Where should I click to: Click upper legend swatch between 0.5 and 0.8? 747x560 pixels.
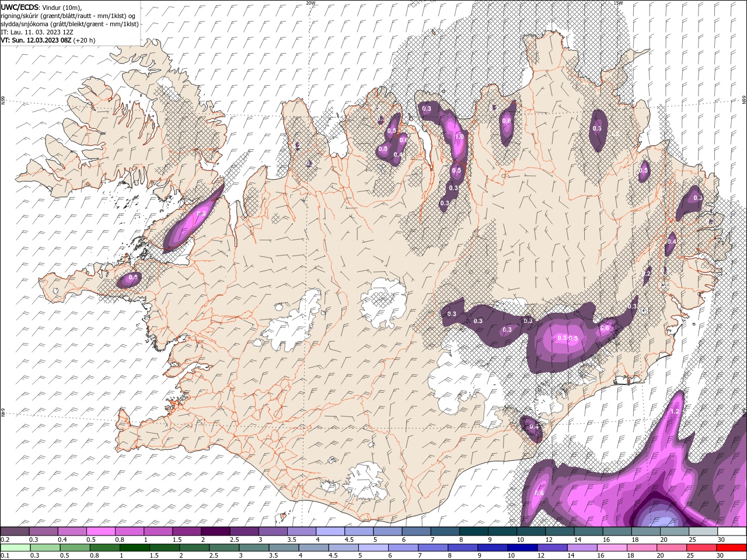100,531
